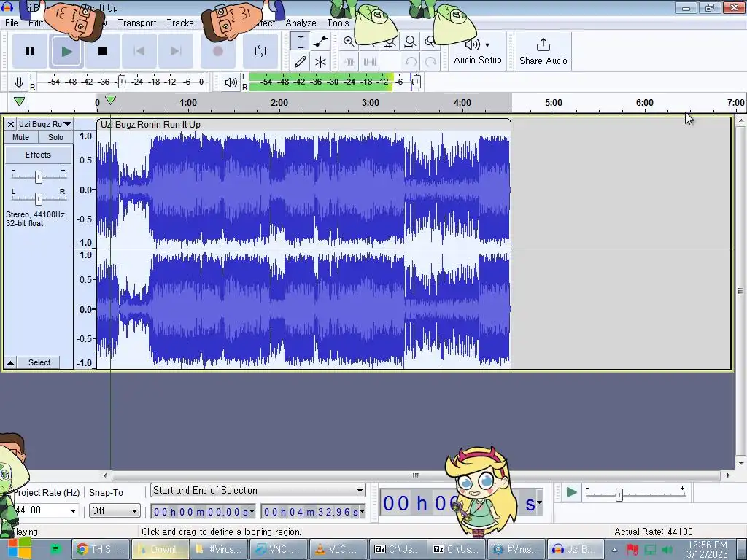This screenshot has width=747, height=560.
Task: Adjust the track gain slider
Action: [39, 176]
